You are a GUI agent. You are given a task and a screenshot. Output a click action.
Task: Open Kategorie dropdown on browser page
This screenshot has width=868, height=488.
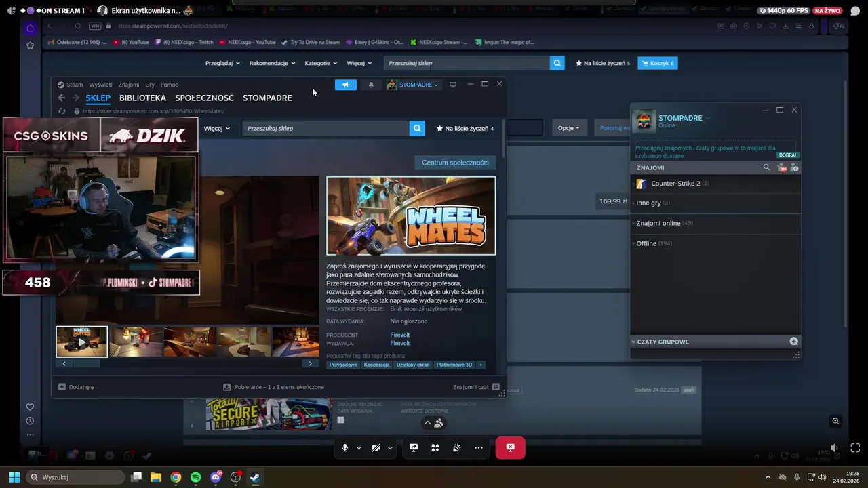click(x=321, y=63)
